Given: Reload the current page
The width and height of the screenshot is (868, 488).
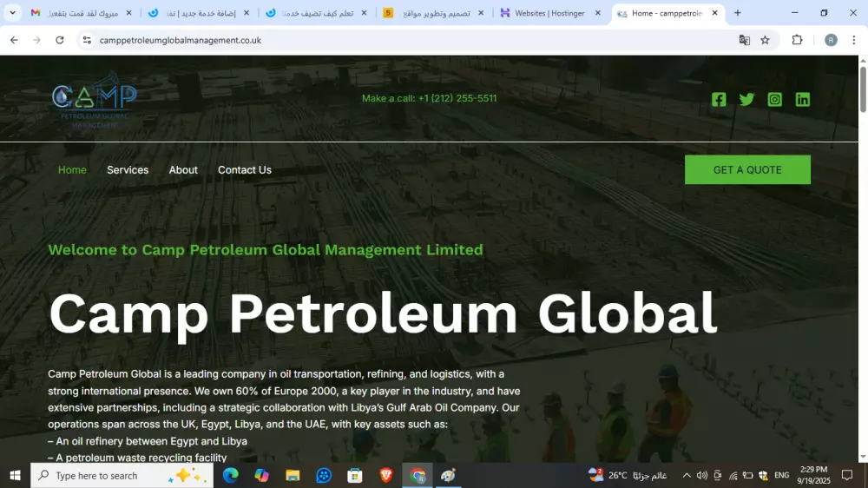Looking at the screenshot, I should [60, 40].
